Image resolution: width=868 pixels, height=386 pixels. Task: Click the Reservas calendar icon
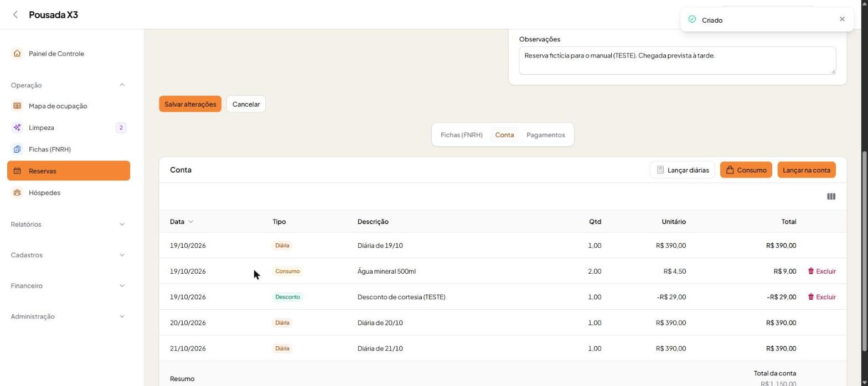(x=17, y=171)
